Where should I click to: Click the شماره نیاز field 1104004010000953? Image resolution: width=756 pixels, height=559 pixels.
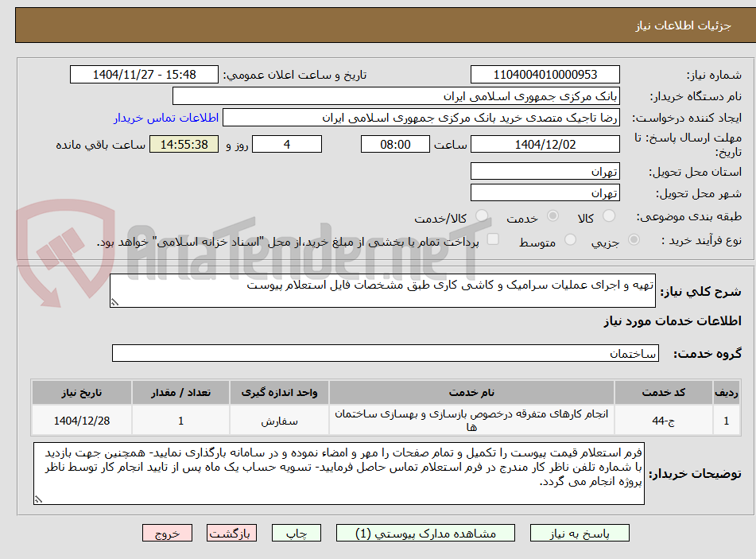[x=545, y=75]
